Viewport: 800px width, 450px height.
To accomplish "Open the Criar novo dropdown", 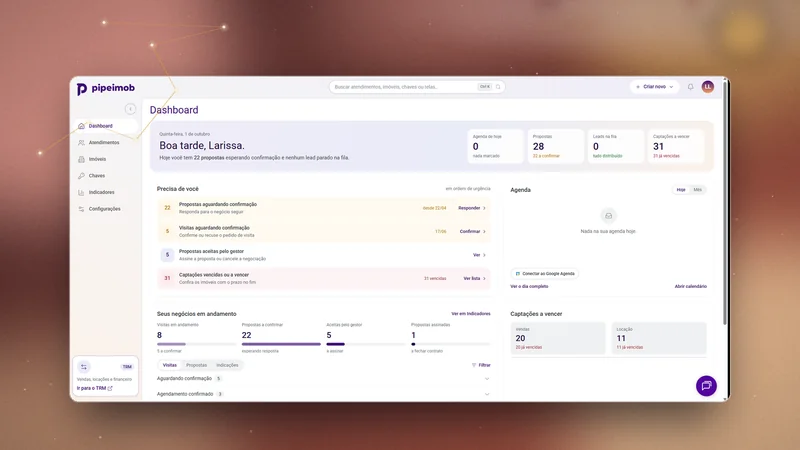I will 655,87.
